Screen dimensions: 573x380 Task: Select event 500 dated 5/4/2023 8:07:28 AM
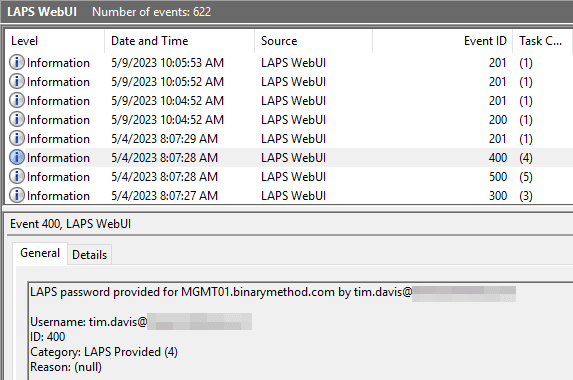coord(289,176)
